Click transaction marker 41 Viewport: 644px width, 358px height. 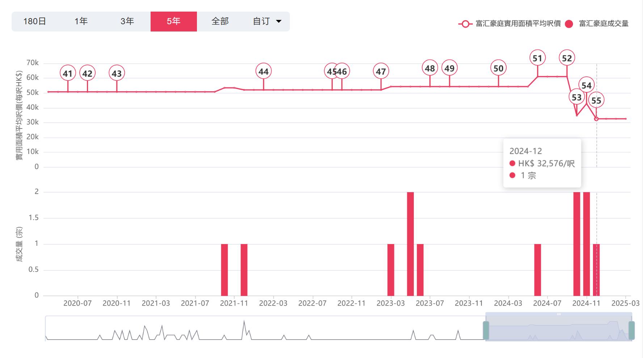point(68,73)
